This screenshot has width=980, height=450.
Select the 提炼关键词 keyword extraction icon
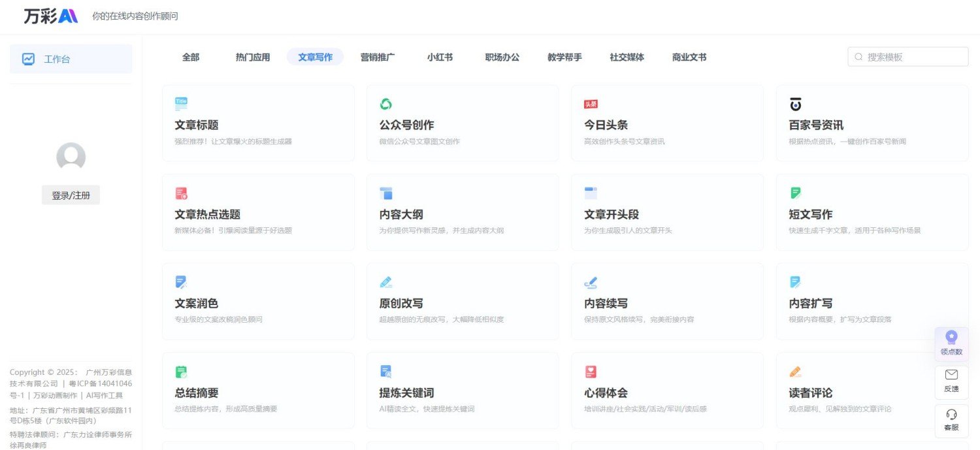386,371
